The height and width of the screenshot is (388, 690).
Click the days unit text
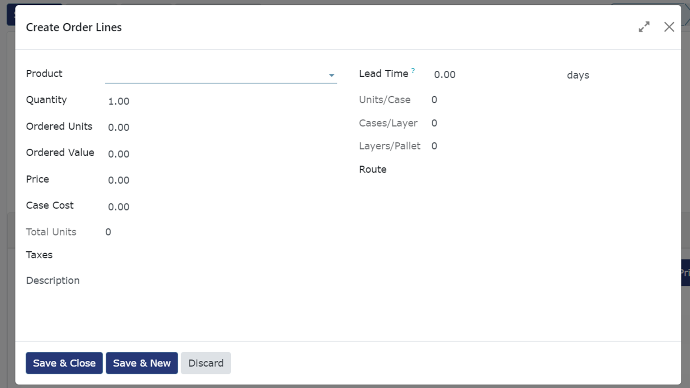[x=578, y=75]
